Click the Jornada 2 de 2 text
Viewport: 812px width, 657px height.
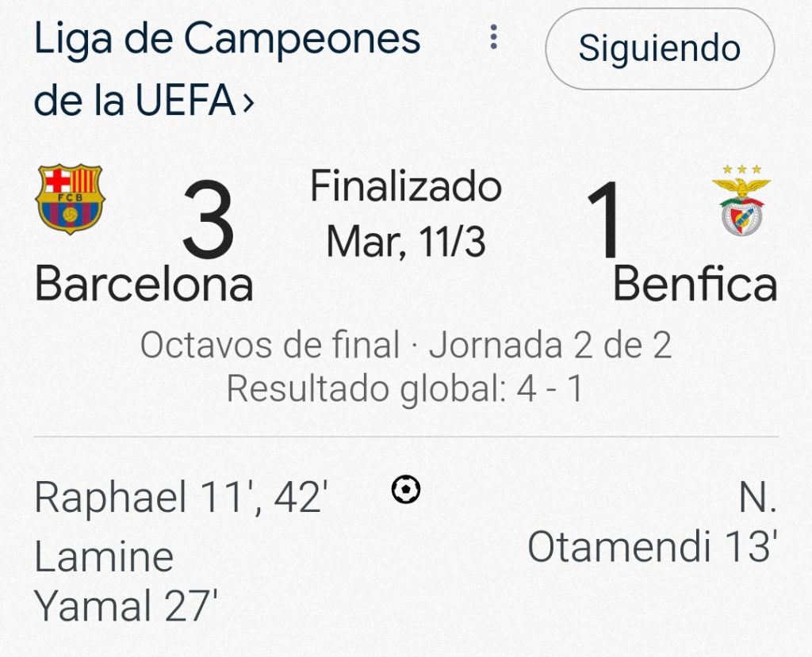click(550, 346)
